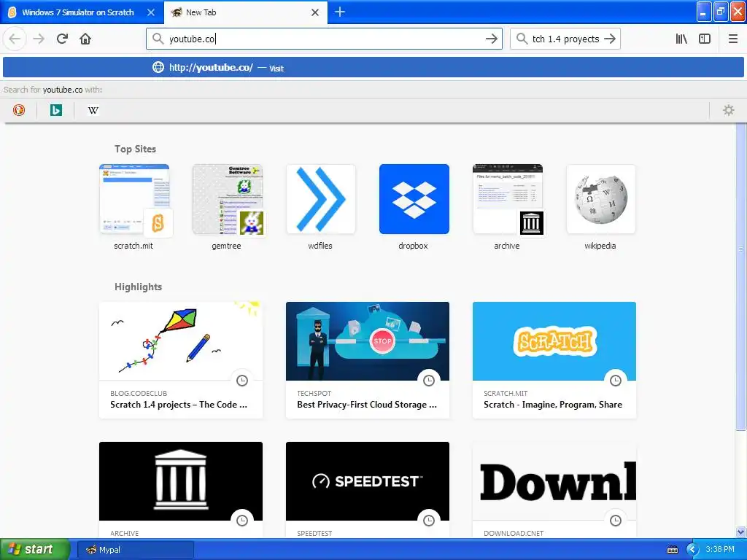The height and width of the screenshot is (560, 747).
Task: Click the Top Sites heading
Action: pyautogui.click(x=135, y=149)
